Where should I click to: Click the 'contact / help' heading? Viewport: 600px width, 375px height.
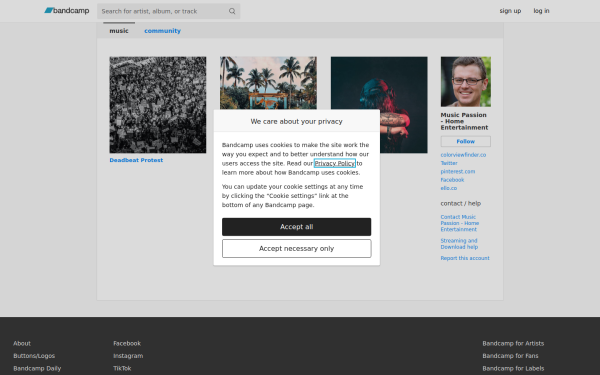click(x=460, y=203)
